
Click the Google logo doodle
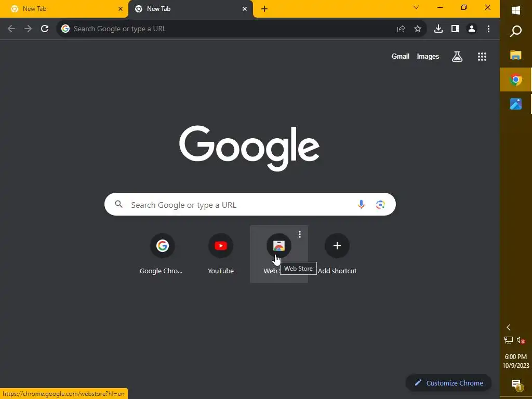tap(249, 148)
